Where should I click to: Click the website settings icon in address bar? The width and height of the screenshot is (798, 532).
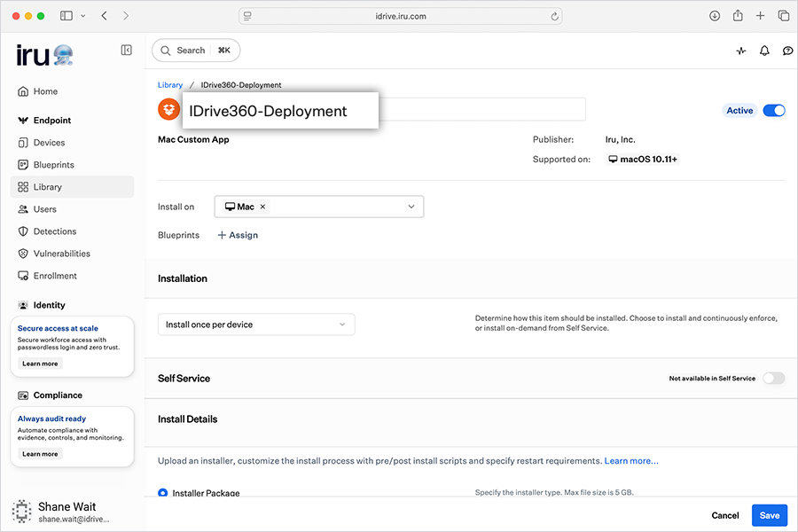[x=247, y=16]
